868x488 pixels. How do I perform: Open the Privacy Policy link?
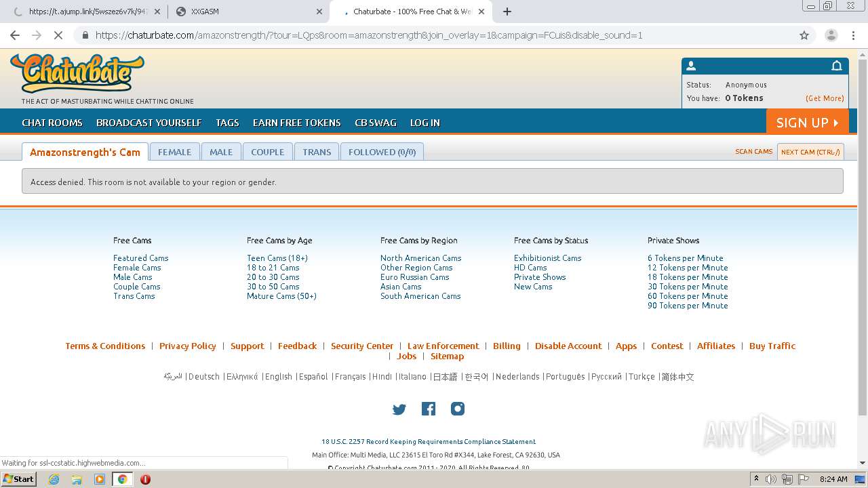click(188, 346)
